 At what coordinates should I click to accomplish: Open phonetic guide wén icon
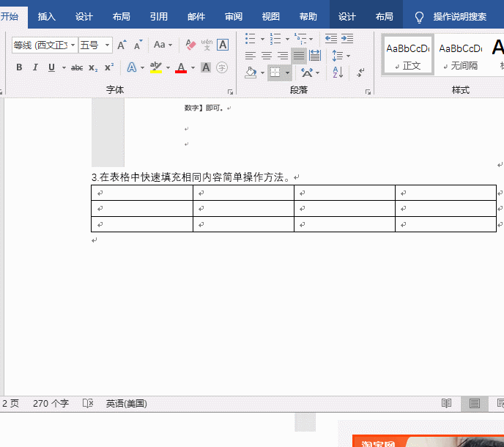tap(207, 45)
